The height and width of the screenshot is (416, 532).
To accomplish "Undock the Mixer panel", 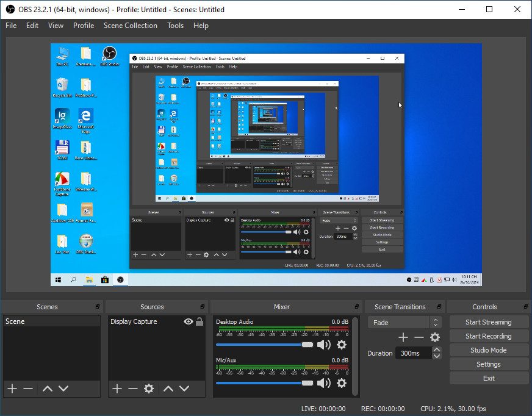I will point(357,307).
